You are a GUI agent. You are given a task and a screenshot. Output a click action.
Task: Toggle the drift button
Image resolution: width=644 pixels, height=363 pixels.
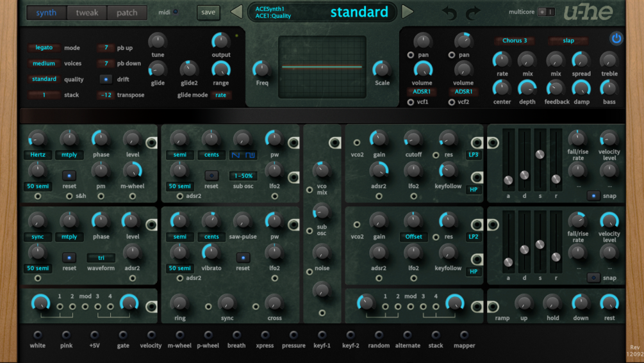pyautogui.click(x=106, y=79)
